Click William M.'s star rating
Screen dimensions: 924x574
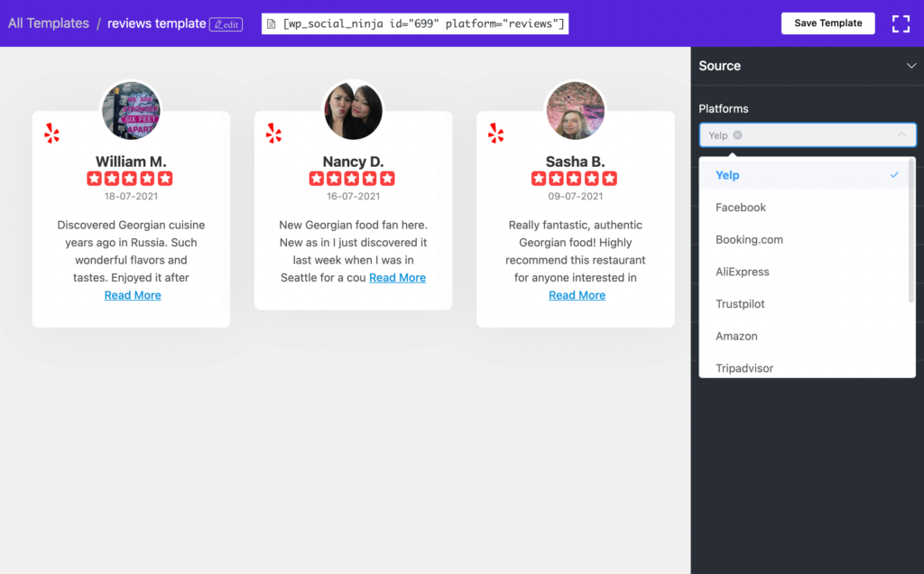click(130, 178)
